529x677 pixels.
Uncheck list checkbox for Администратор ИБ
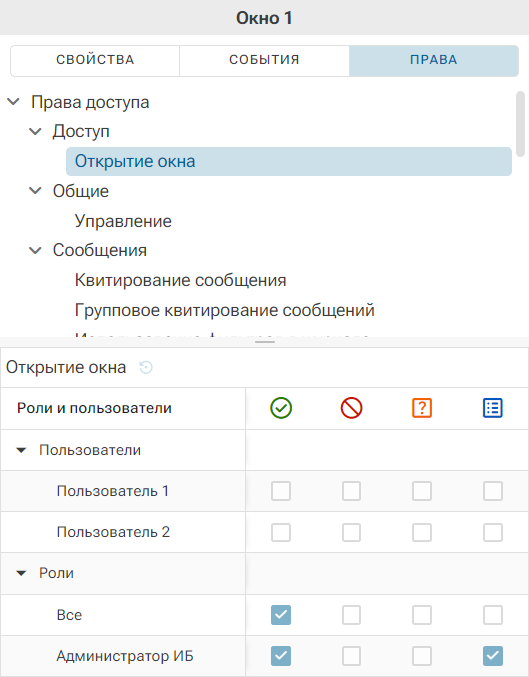493,656
